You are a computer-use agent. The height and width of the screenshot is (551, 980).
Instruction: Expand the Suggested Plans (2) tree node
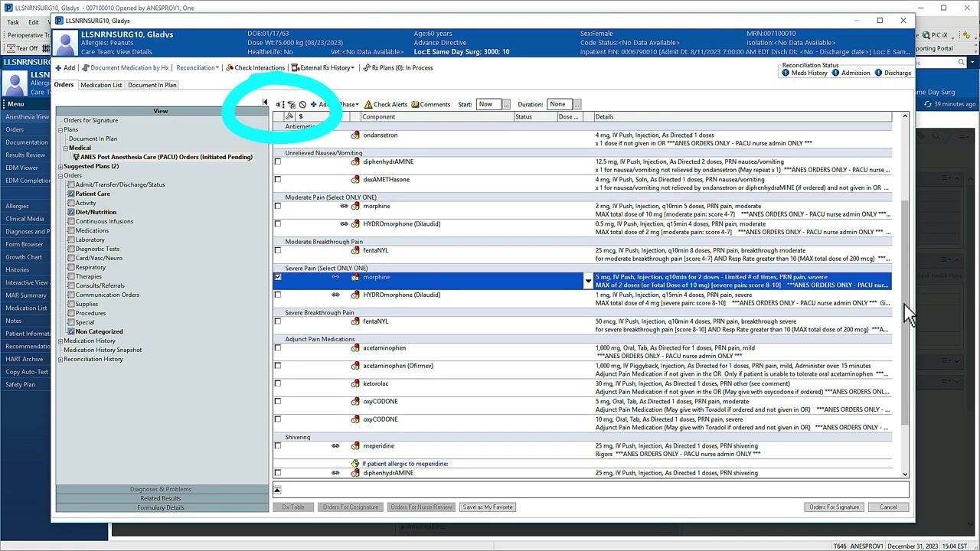[x=60, y=166]
